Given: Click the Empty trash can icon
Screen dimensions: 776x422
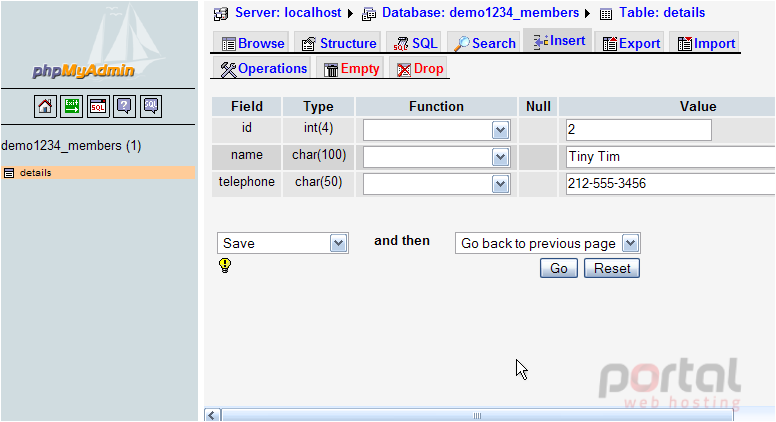Looking at the screenshot, I should (x=331, y=70).
